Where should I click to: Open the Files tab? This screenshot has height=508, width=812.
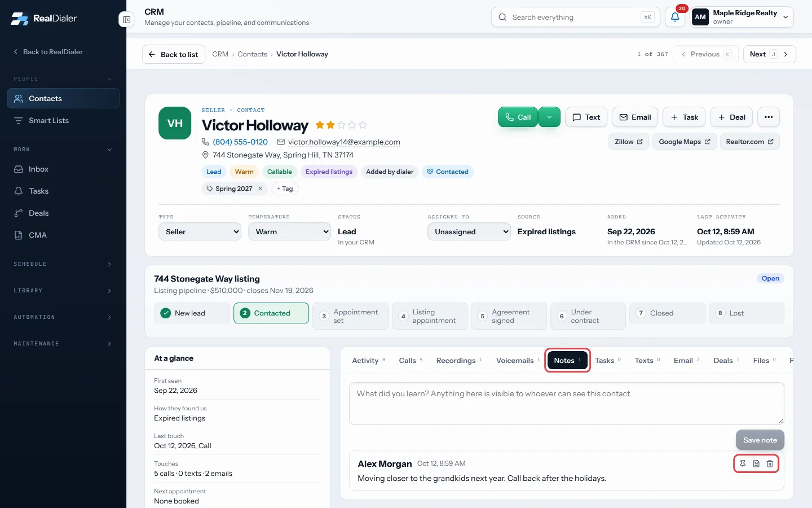764,360
